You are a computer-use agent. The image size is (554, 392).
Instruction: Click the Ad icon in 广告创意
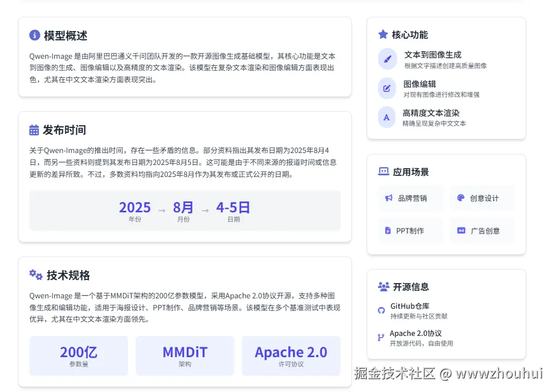(x=461, y=231)
